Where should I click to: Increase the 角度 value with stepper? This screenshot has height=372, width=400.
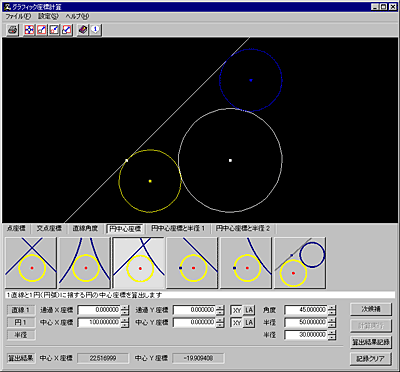click(332, 308)
